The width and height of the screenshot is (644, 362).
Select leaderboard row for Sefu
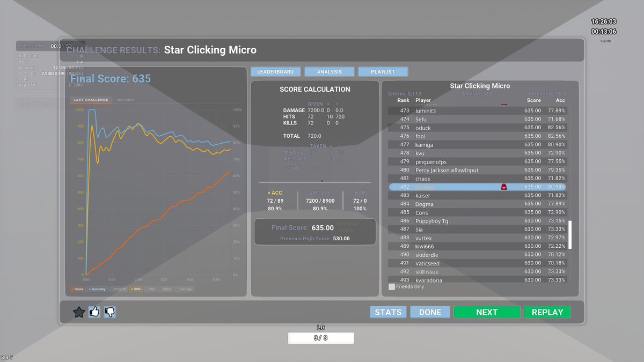pos(477,119)
